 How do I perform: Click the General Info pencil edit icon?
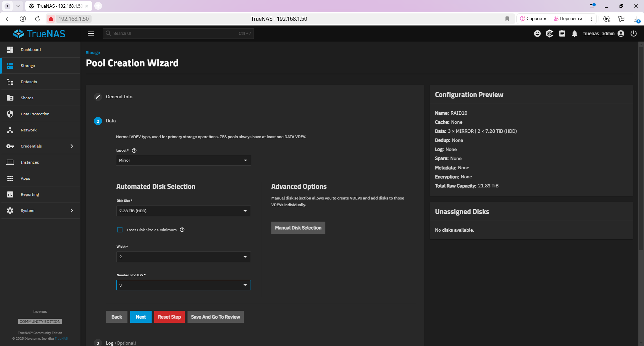[98, 97]
